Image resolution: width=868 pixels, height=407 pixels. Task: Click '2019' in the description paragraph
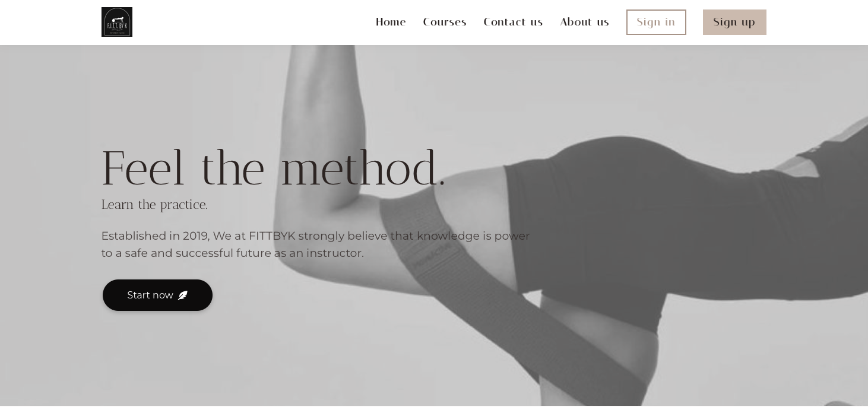tap(196, 236)
